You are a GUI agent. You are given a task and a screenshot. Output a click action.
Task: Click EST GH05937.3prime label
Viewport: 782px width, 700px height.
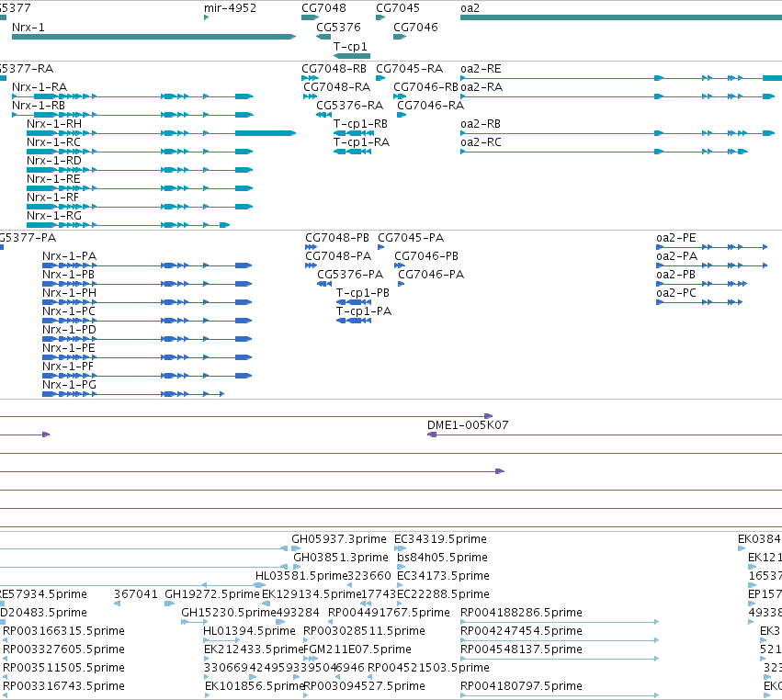click(x=339, y=539)
